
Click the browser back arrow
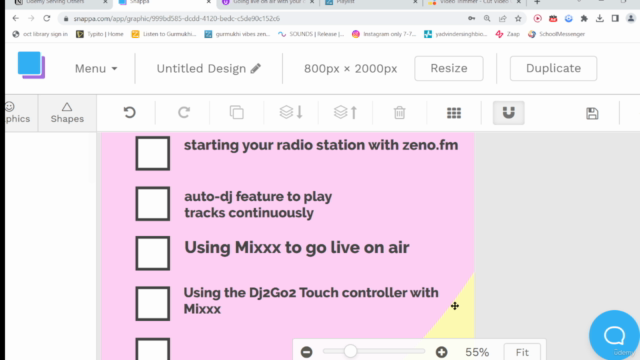(16, 18)
